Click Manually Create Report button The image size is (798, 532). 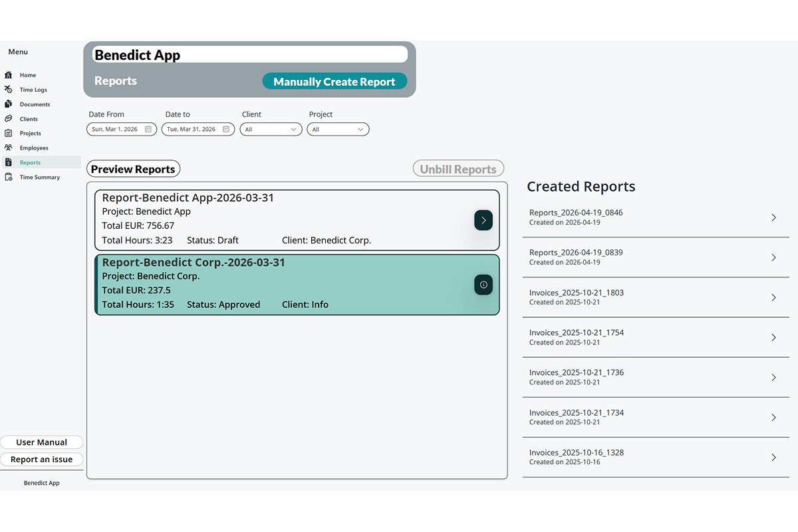pyautogui.click(x=334, y=82)
